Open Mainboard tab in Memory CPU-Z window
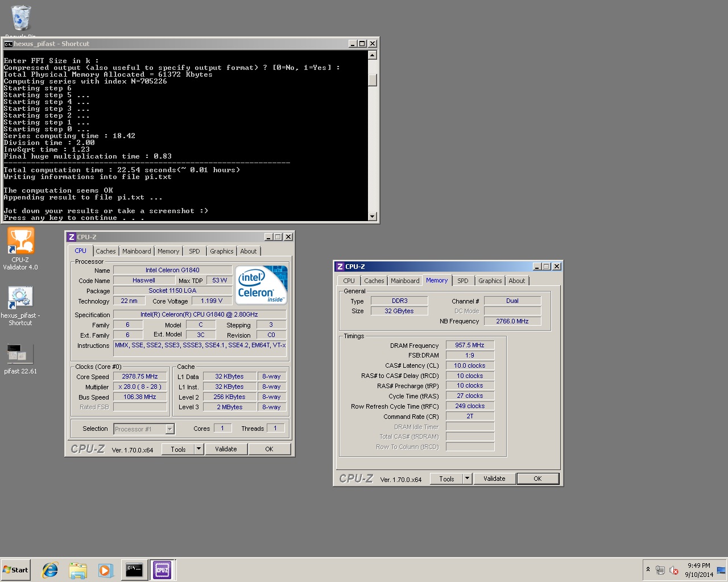 [405, 281]
